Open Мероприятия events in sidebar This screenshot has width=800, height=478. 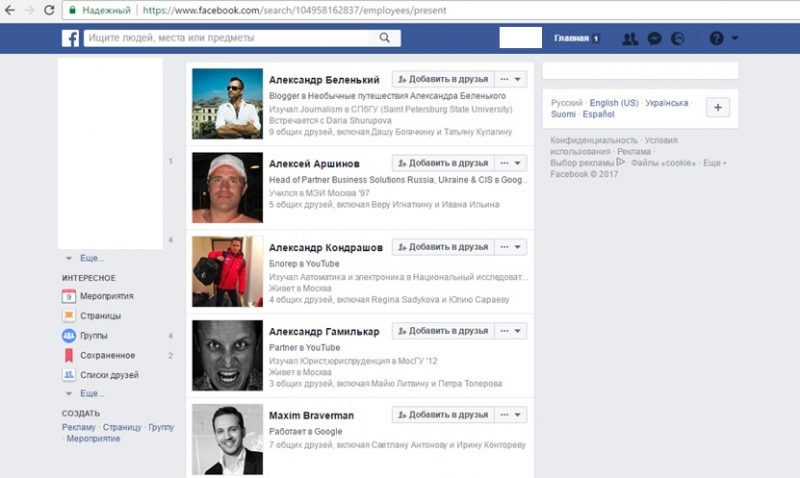coord(107,296)
